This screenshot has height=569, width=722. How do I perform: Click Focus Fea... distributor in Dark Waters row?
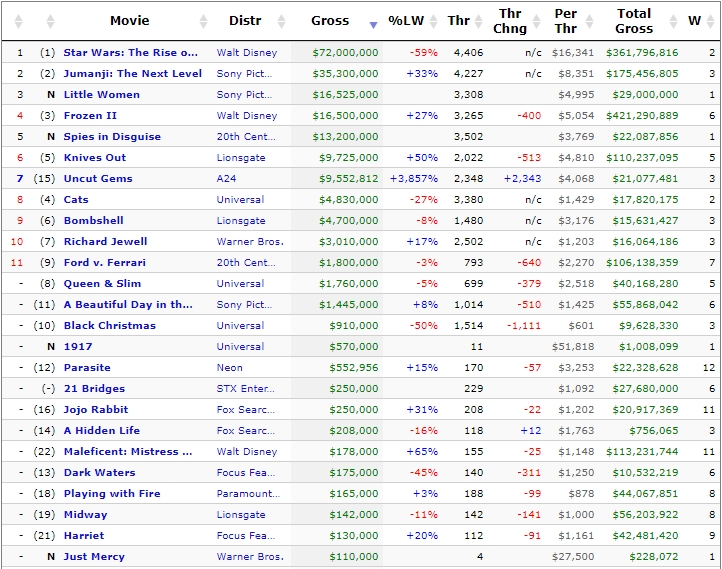point(246,473)
